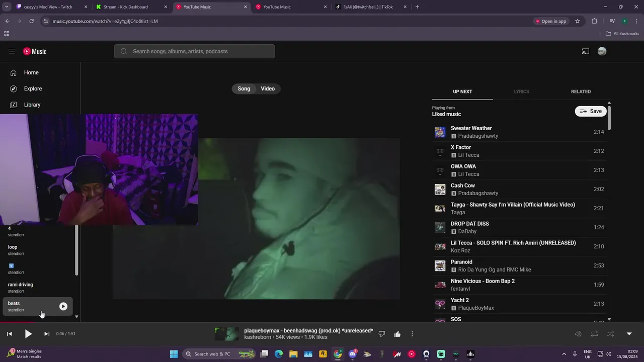Open browser extensions puzzle icon
Viewport: 644px width, 362px height.
pos(594,21)
